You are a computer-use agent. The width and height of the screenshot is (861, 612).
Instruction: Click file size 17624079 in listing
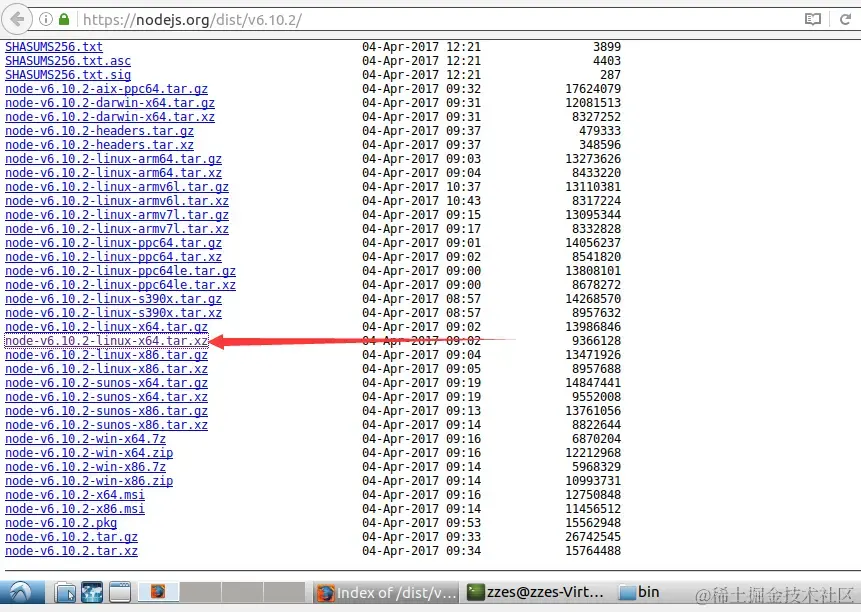pos(593,89)
